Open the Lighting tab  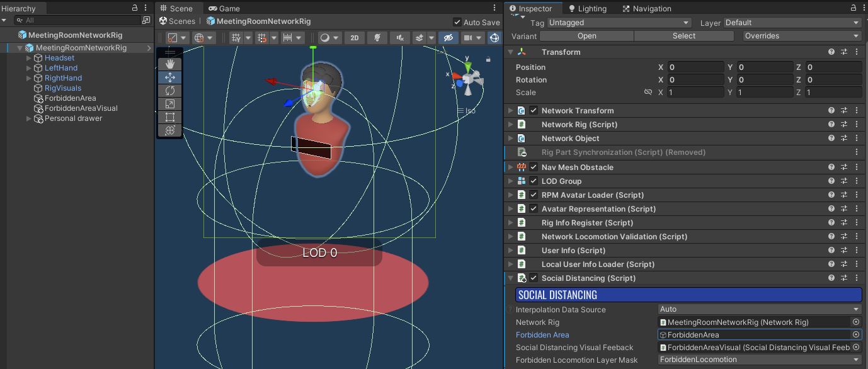587,8
